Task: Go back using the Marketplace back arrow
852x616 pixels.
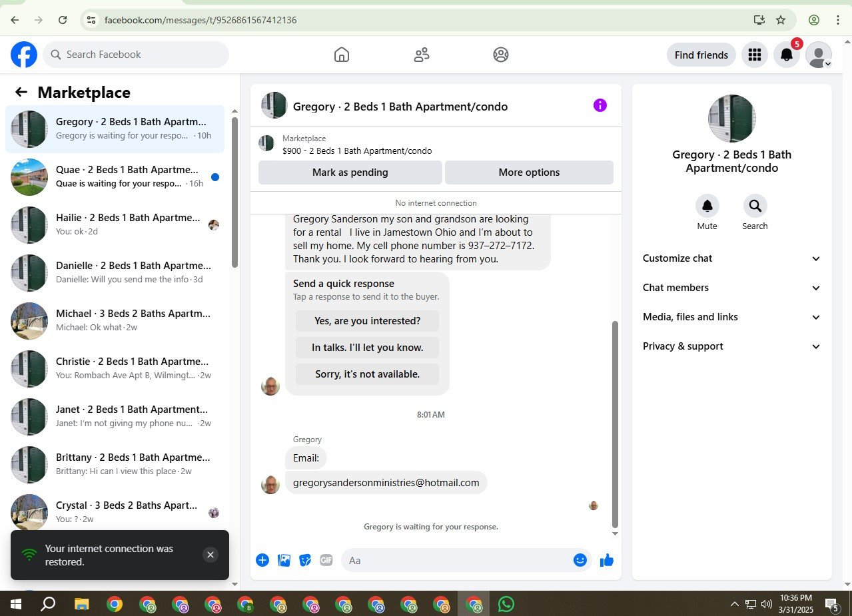Action: pyautogui.click(x=21, y=93)
